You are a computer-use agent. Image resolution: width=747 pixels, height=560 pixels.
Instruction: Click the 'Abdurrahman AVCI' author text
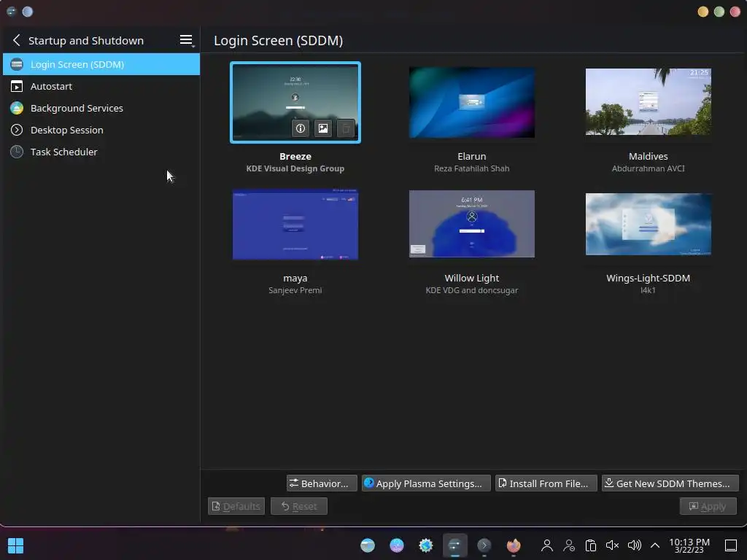(x=648, y=168)
